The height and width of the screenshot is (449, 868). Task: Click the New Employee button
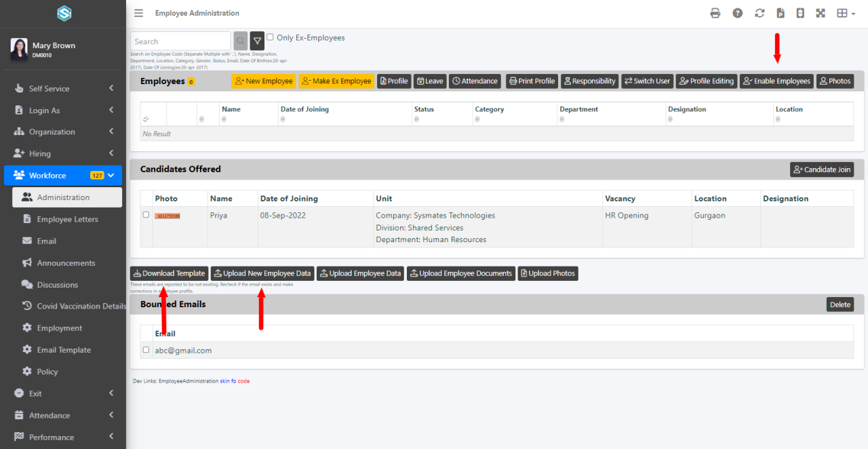(x=264, y=81)
